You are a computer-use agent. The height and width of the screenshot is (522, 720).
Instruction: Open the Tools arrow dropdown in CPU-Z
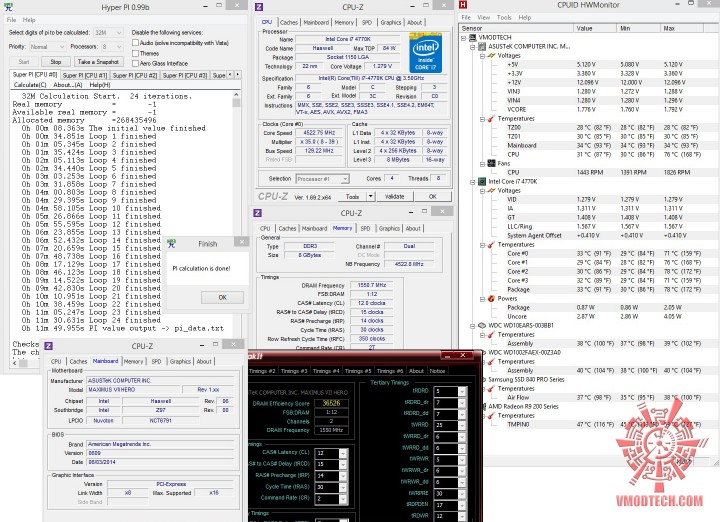(x=371, y=196)
